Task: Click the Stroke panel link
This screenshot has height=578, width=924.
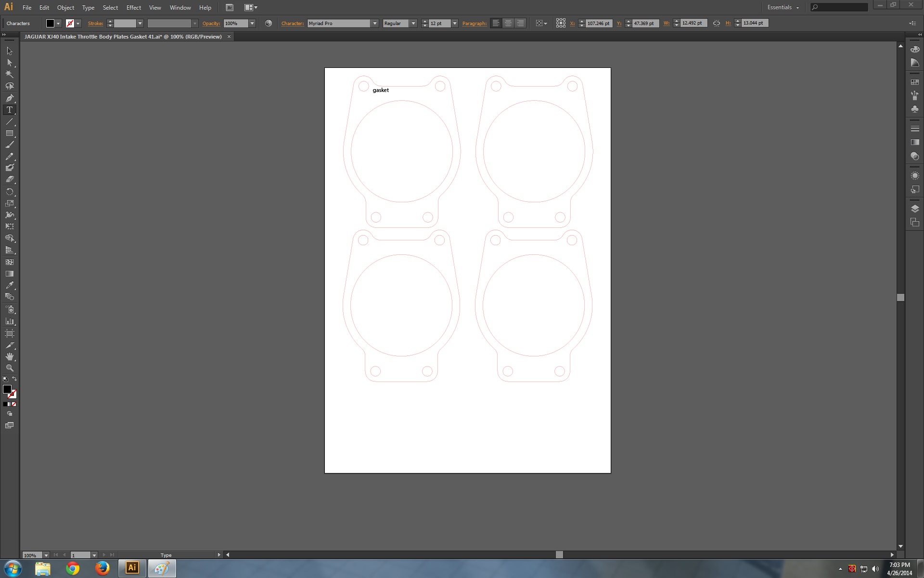Action: coord(95,23)
